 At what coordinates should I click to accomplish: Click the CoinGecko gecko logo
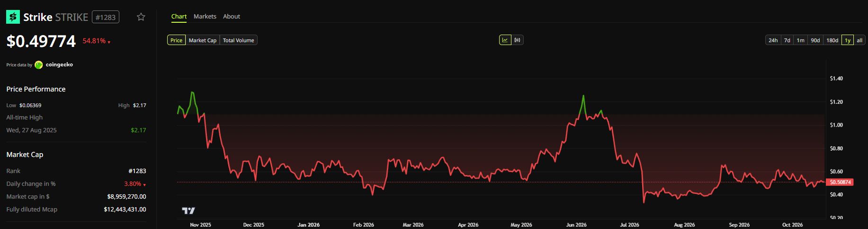(x=39, y=65)
